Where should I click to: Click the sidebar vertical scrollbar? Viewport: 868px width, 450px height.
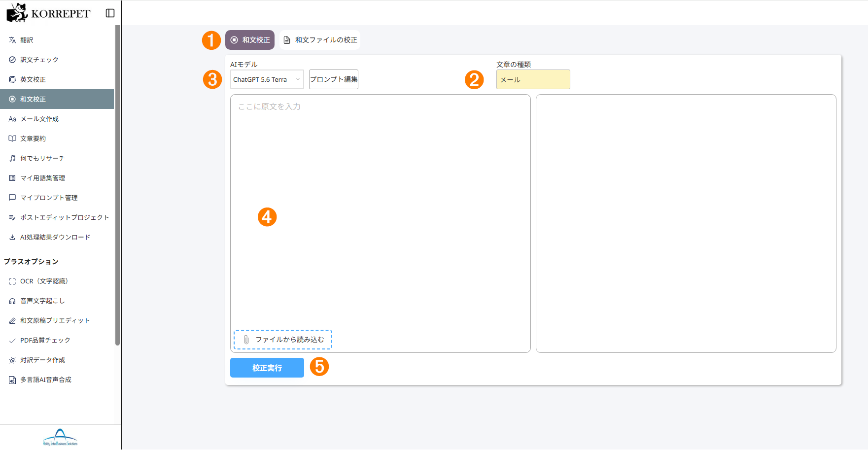pyautogui.click(x=117, y=185)
